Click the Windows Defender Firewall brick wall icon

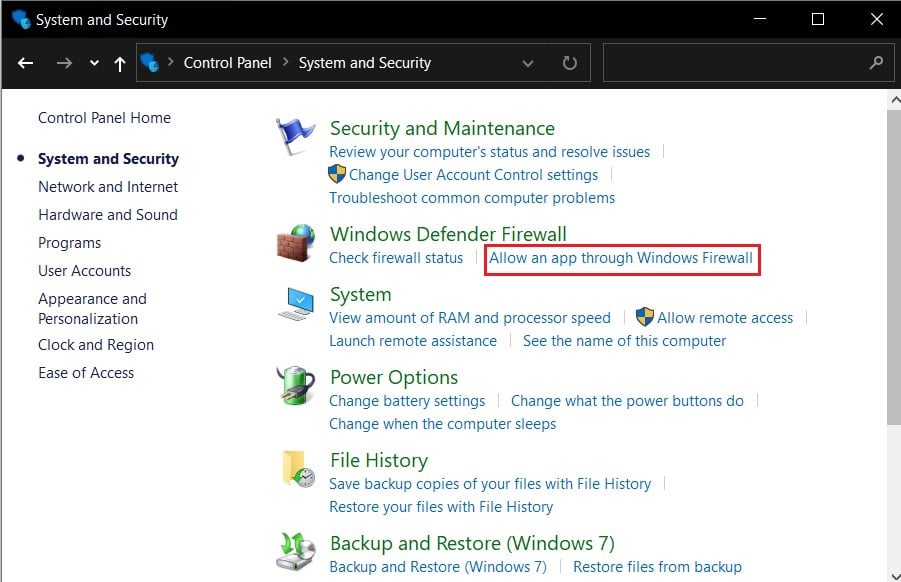coord(293,243)
